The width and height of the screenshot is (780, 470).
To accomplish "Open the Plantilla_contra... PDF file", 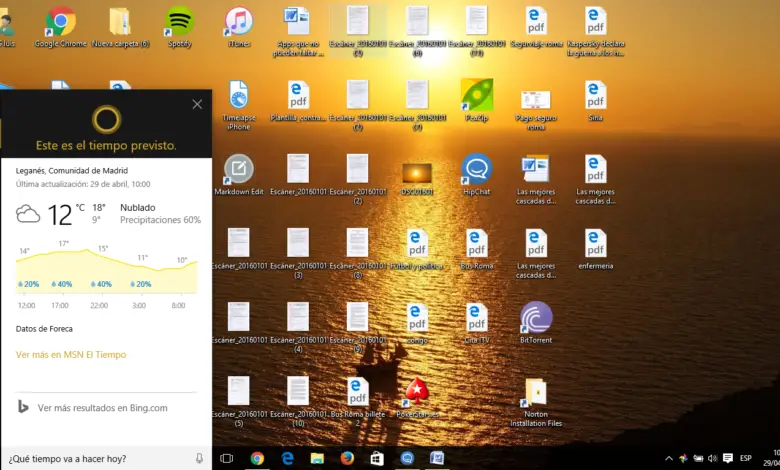I will click(298, 101).
